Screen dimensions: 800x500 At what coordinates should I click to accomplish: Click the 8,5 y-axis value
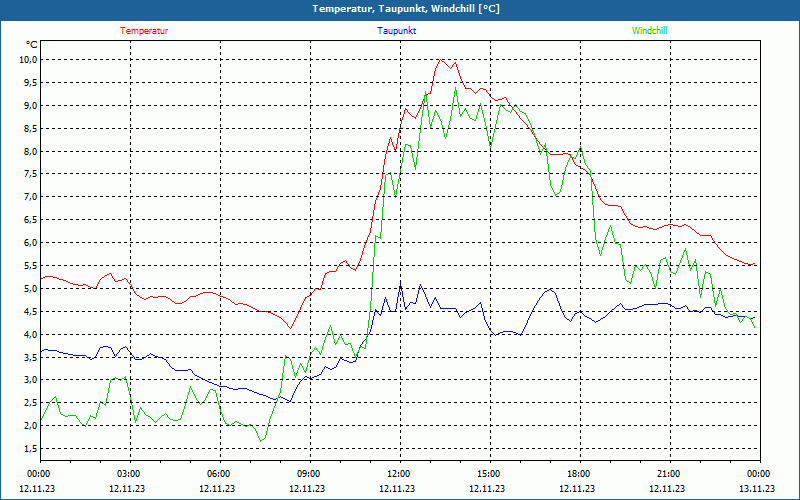click(x=31, y=129)
